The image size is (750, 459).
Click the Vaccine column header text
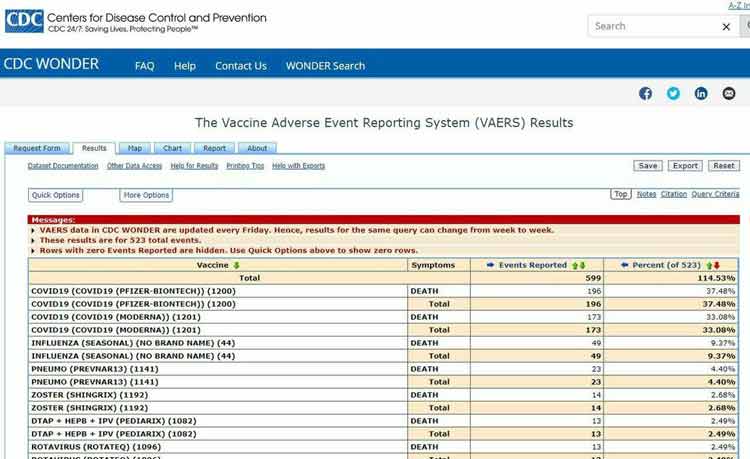[212, 265]
